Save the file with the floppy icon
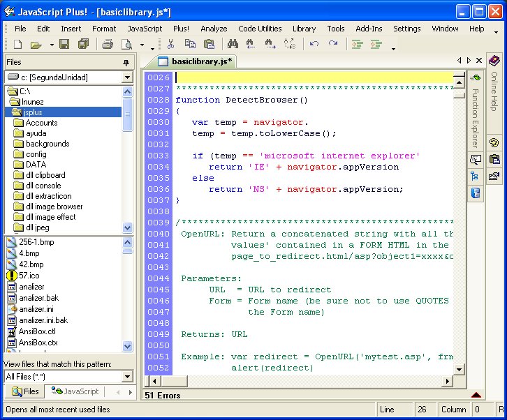Image resolution: width=507 pixels, height=420 pixels. (x=64, y=44)
